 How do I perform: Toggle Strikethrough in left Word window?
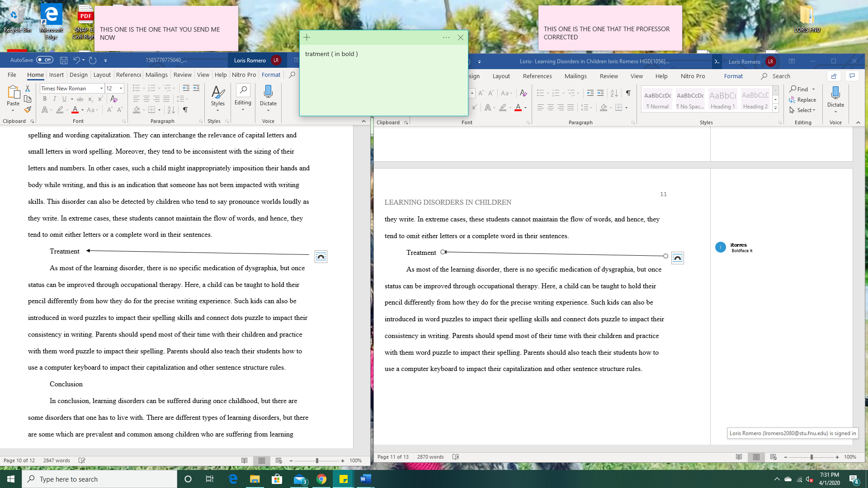click(80, 99)
